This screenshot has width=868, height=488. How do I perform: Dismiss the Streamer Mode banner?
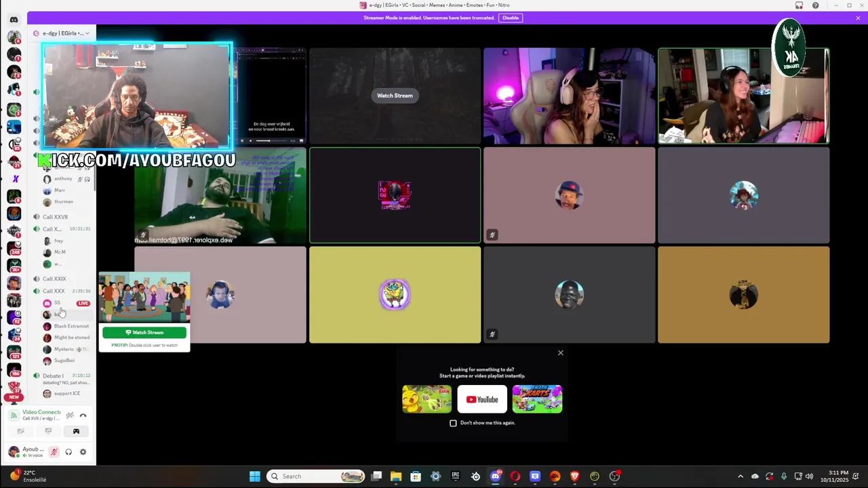[858, 18]
